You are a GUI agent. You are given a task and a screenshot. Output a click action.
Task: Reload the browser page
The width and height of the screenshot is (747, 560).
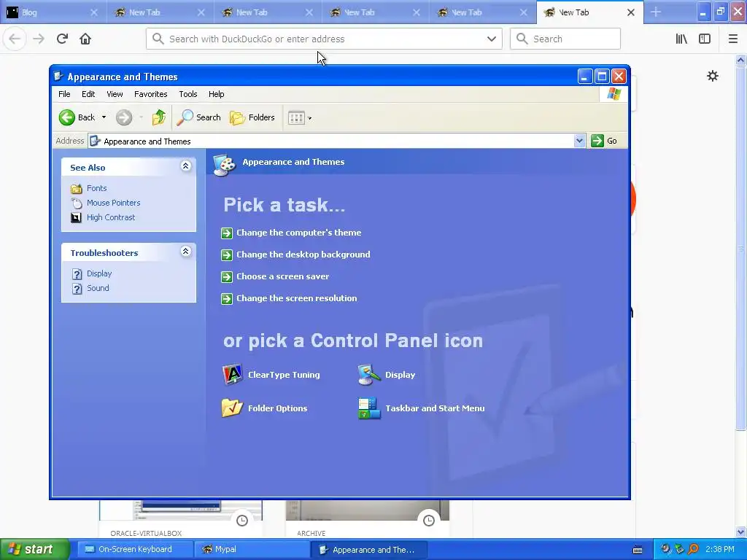point(62,39)
